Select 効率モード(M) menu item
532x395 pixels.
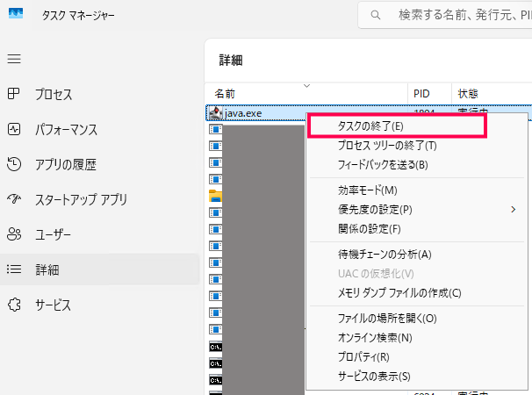[x=368, y=190]
